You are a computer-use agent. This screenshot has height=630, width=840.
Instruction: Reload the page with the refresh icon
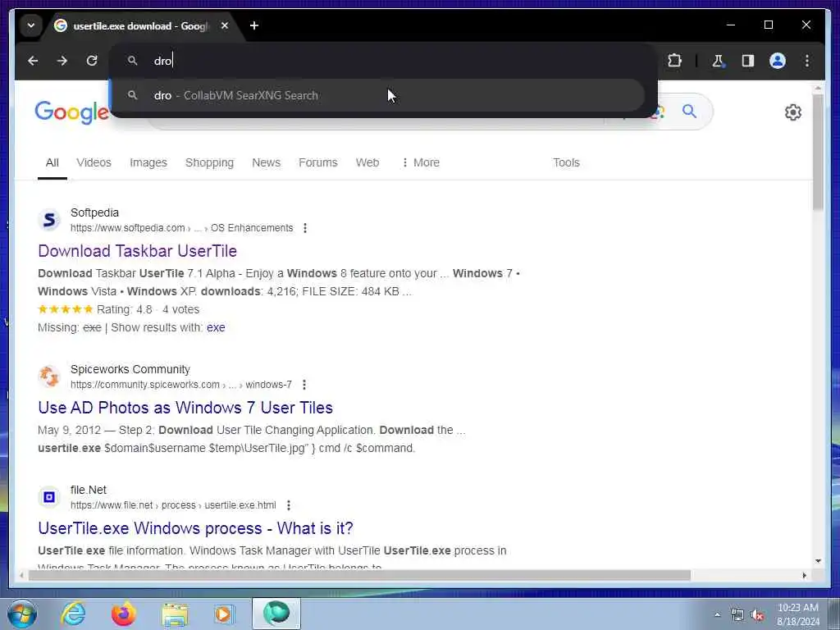click(92, 61)
